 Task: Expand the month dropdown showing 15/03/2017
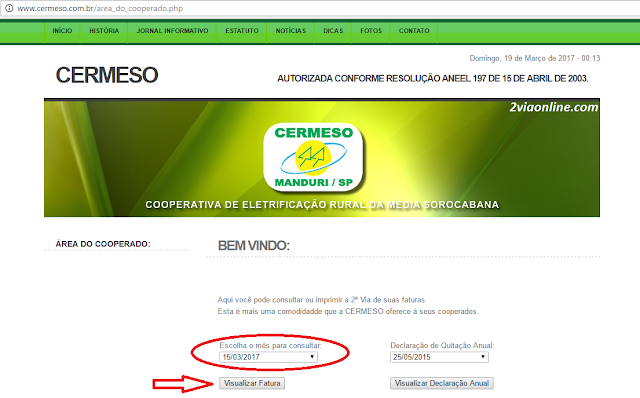pyautogui.click(x=268, y=357)
